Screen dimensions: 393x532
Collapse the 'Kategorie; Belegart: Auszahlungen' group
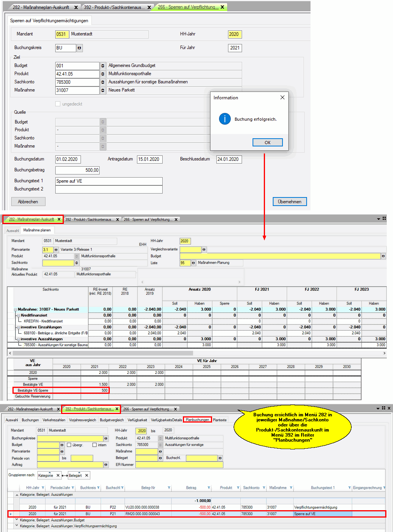(x=17, y=495)
